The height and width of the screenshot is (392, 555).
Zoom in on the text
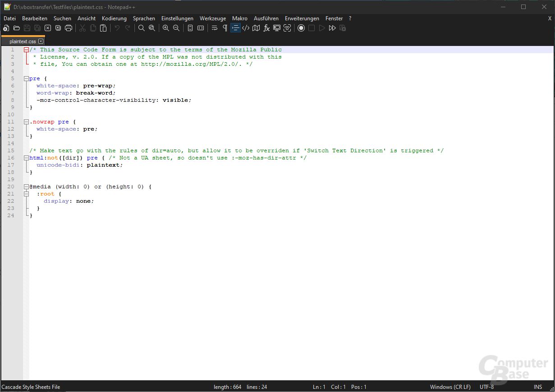tap(166, 28)
